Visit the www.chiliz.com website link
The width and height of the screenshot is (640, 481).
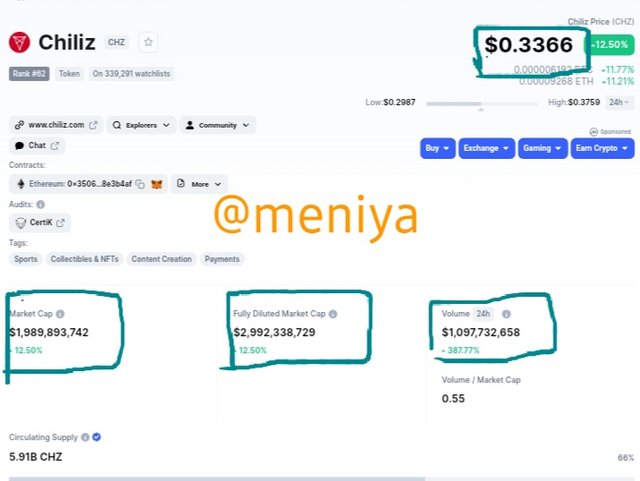tap(56, 125)
